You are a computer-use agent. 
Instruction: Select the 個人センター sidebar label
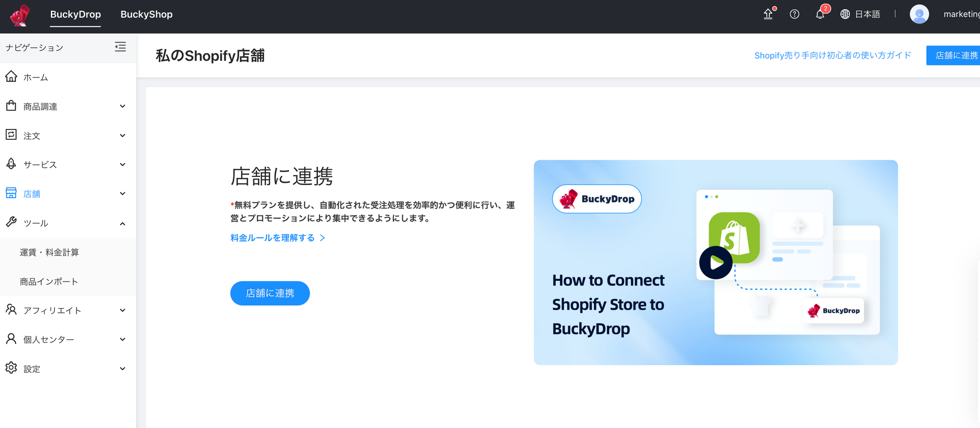49,340
